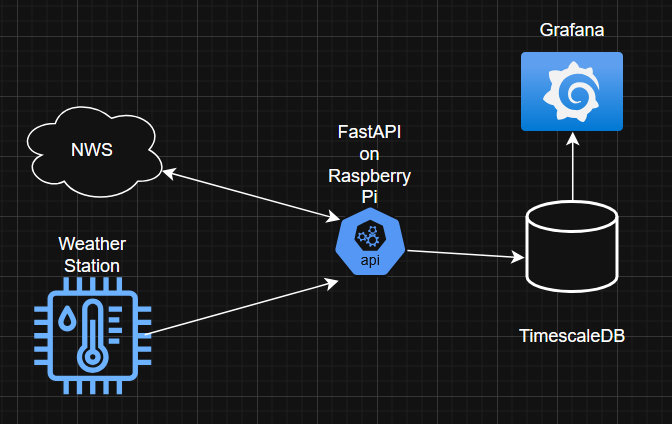Image resolution: width=672 pixels, height=424 pixels.
Task: Click the TimescaleDB text label
Action: click(572, 336)
